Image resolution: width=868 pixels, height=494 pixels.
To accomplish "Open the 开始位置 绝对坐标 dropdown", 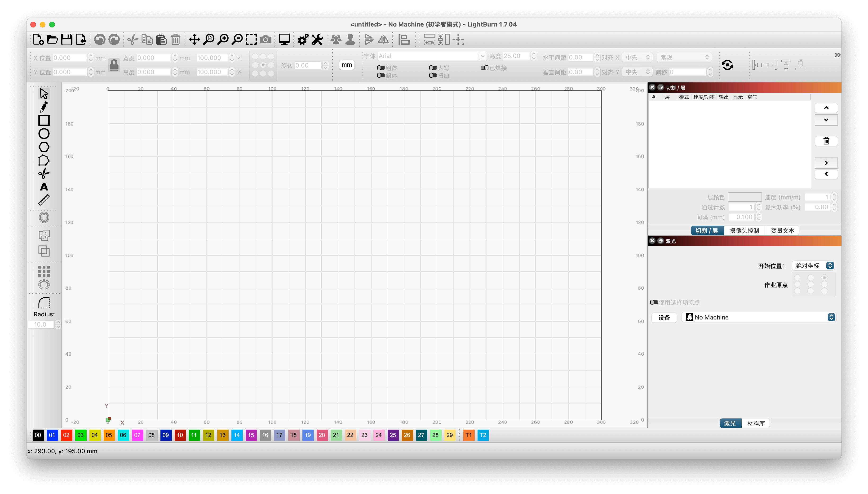I will [x=813, y=266].
